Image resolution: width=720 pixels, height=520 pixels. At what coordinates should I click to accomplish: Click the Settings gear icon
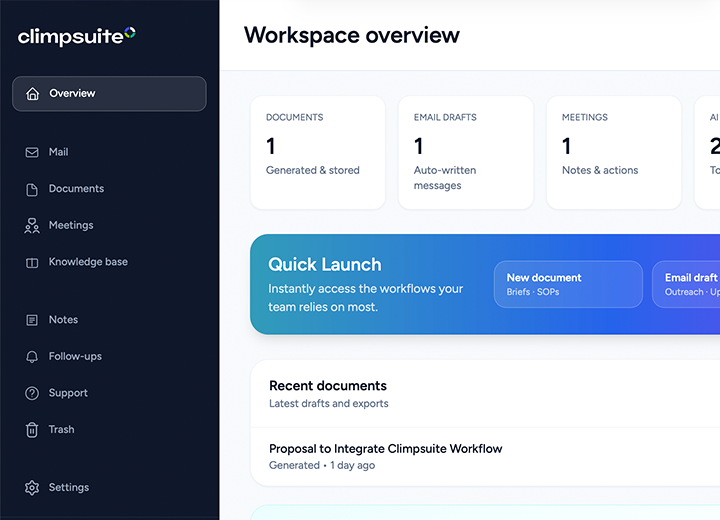click(32, 487)
